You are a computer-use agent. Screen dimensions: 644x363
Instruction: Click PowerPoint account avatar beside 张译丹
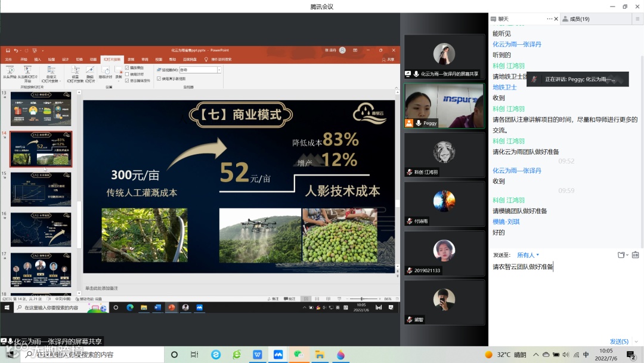pyautogui.click(x=342, y=50)
